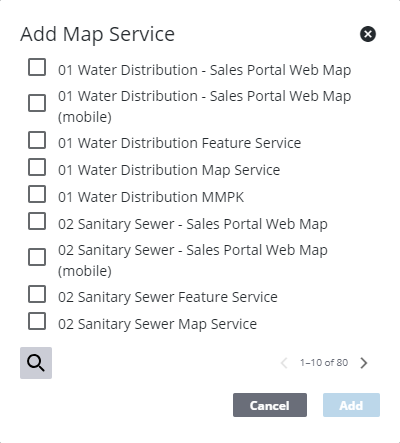Tick 02 Sanitary Sewer Sales Portal Web Map

pos(37,221)
